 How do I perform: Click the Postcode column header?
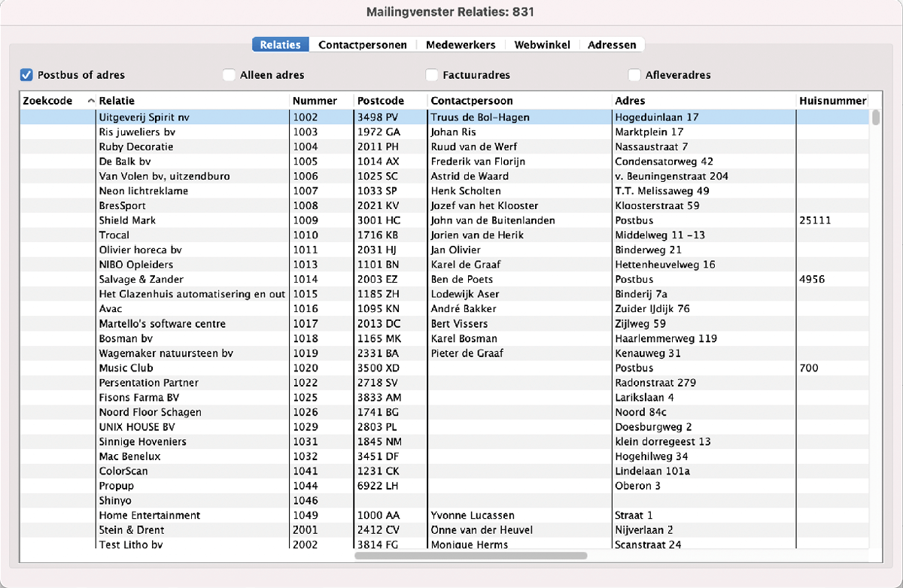(391, 101)
